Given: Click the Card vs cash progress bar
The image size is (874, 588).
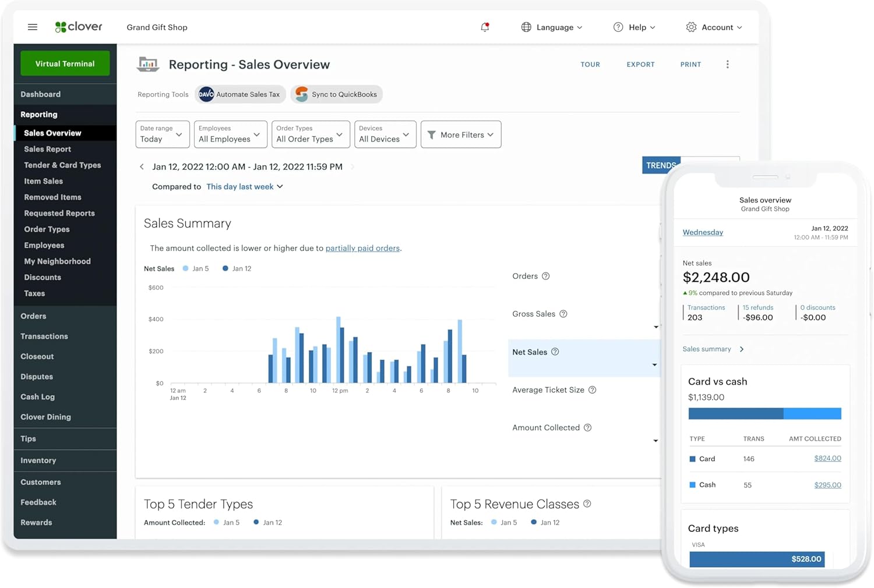Looking at the screenshot, I should tap(764, 414).
